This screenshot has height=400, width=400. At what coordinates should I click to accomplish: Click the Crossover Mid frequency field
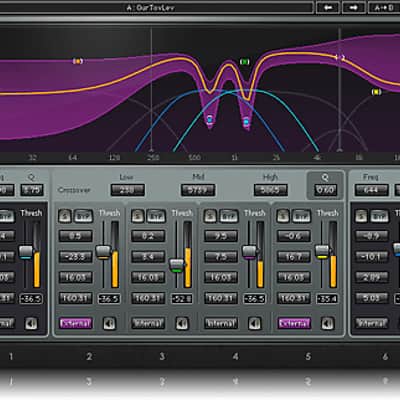[x=198, y=190]
